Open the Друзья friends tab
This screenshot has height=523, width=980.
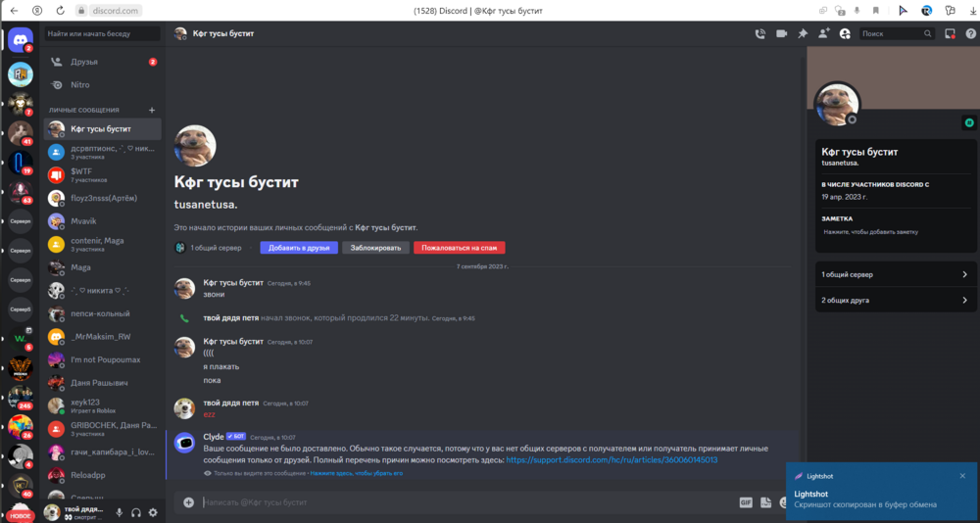click(x=103, y=62)
